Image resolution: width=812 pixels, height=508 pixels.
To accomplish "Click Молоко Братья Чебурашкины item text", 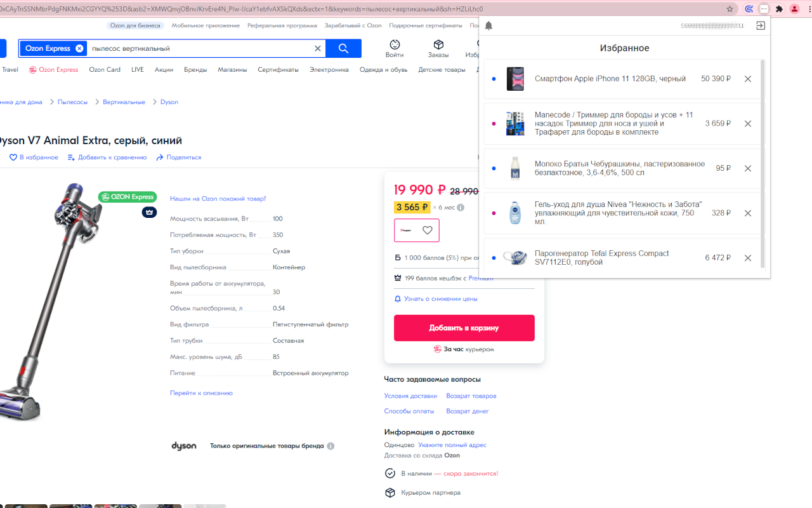I will pyautogui.click(x=620, y=168).
